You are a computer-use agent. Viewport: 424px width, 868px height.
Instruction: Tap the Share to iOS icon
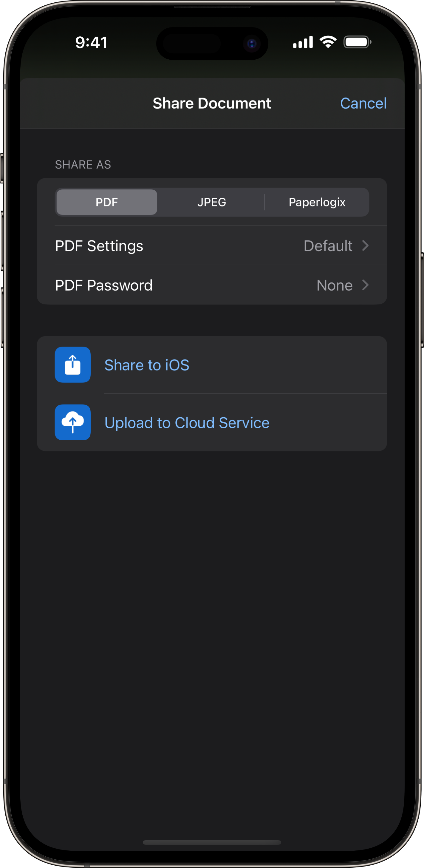click(73, 365)
